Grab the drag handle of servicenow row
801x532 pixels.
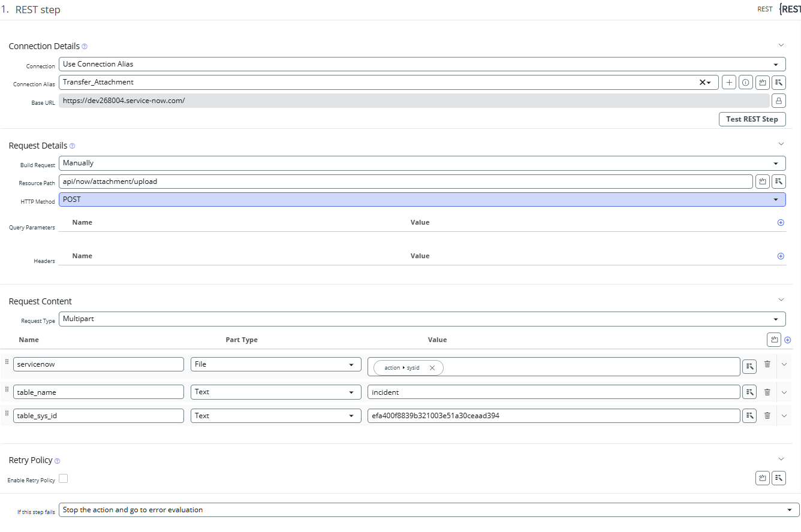(x=7, y=362)
